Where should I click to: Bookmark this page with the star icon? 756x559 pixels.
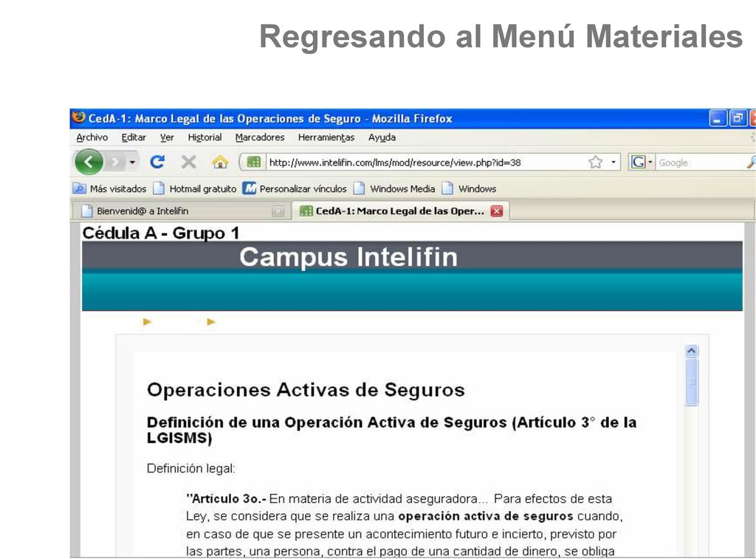tap(596, 162)
